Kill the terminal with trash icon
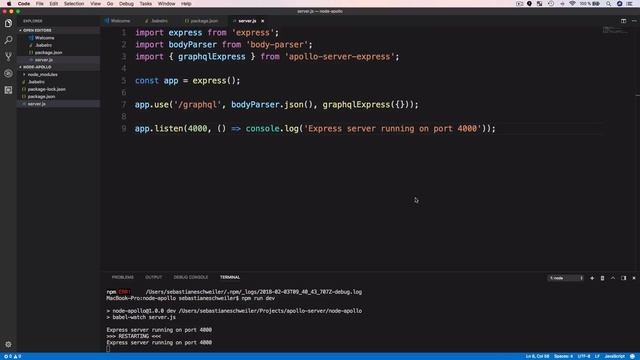This screenshot has height=360, width=640. pos(602,278)
